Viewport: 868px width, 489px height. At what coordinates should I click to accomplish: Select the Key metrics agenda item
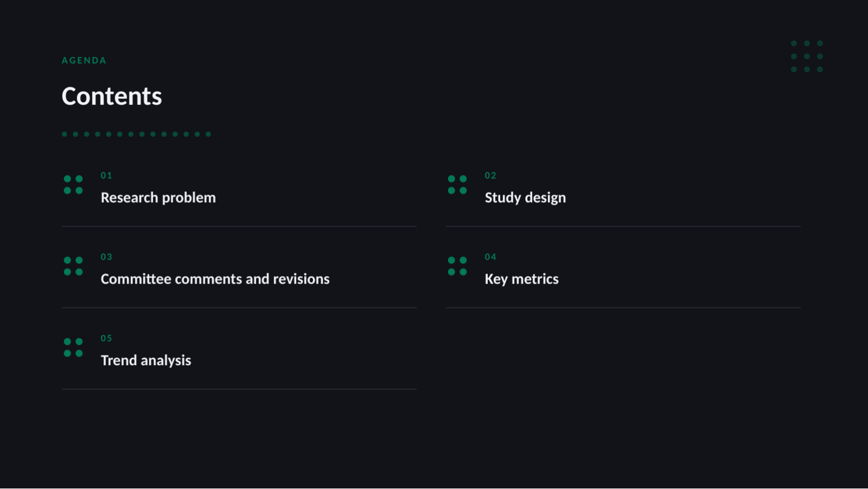tap(521, 279)
